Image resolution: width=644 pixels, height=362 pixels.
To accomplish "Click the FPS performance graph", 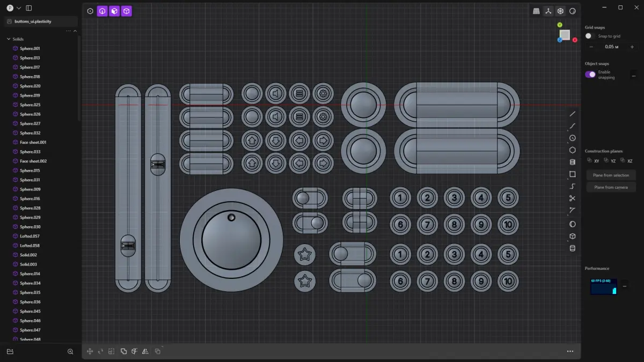I will point(604,286).
